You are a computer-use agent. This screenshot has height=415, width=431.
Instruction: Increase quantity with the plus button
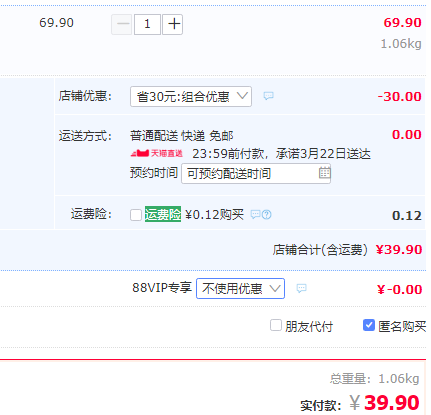[172, 24]
